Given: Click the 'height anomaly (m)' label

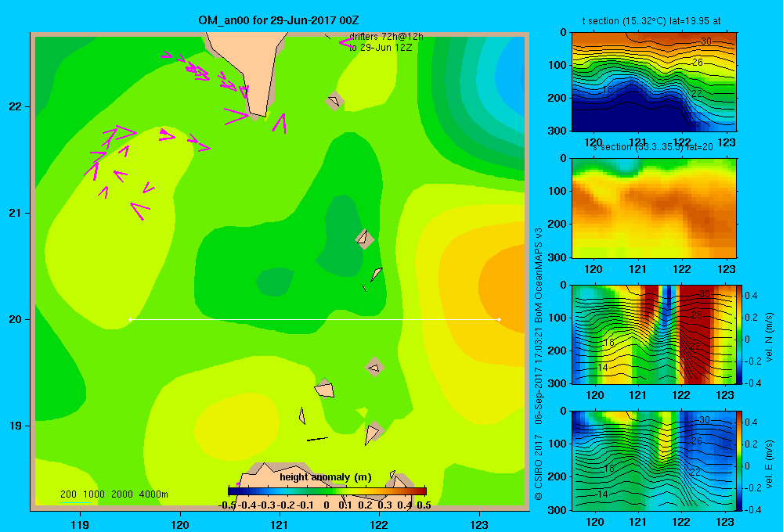Looking at the screenshot, I should [326, 477].
